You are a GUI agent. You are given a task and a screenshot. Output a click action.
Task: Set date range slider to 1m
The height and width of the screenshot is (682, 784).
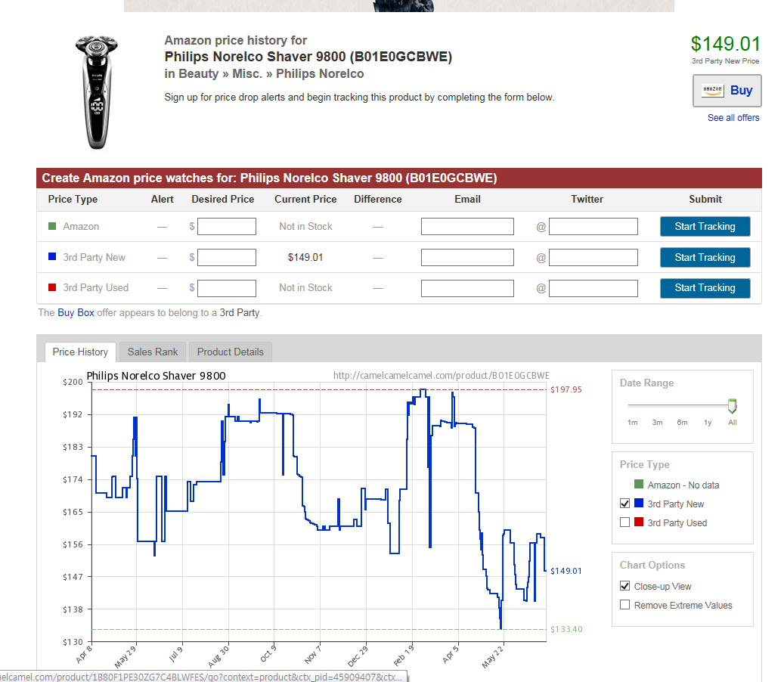click(x=632, y=422)
